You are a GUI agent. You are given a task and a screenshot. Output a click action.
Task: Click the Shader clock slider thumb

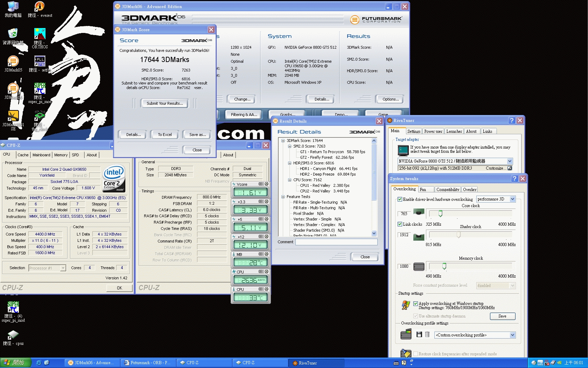(x=458, y=234)
